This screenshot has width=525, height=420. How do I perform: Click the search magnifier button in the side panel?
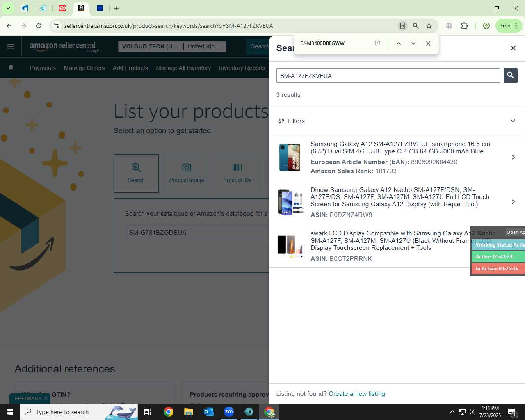(510, 75)
